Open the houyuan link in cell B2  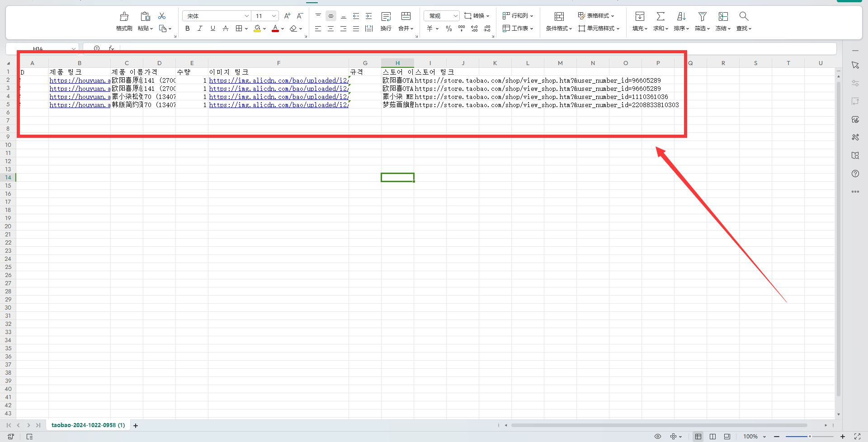point(80,80)
